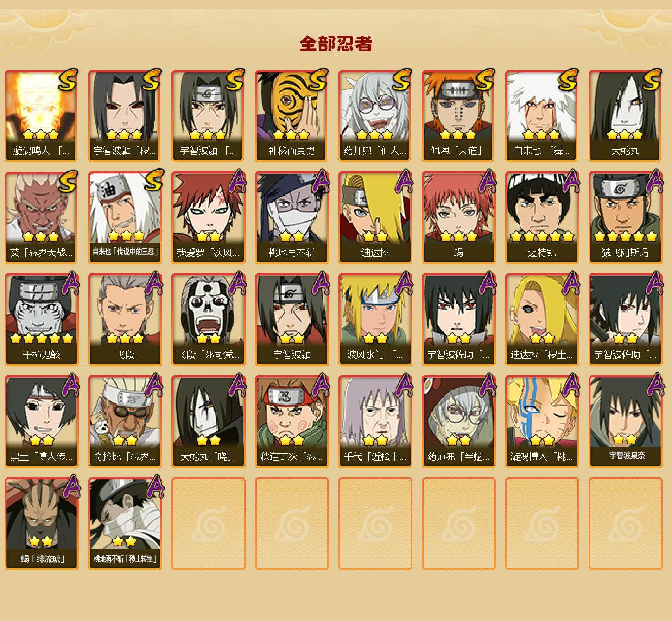Click the 猿飞阿斯玛 ninja card
Viewport: 672px width, 621px height.
(x=625, y=218)
